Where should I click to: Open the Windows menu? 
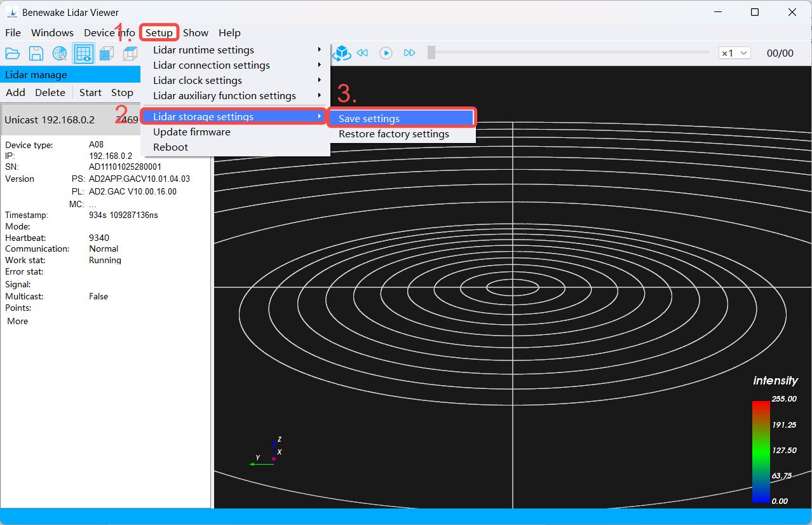coord(52,32)
